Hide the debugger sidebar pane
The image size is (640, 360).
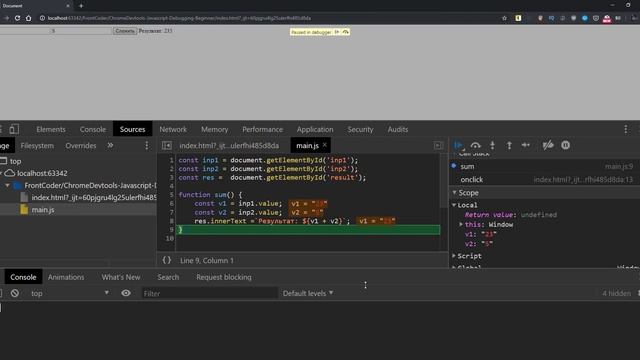(438, 145)
